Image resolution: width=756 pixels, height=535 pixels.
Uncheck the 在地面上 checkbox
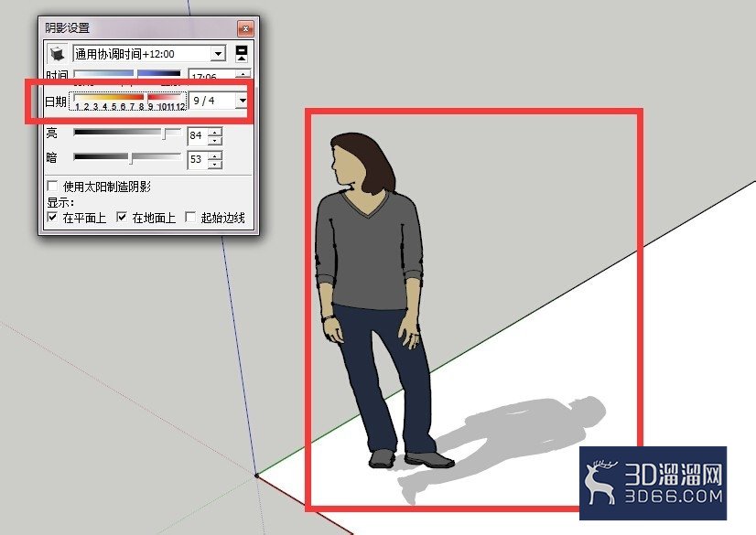[122, 217]
